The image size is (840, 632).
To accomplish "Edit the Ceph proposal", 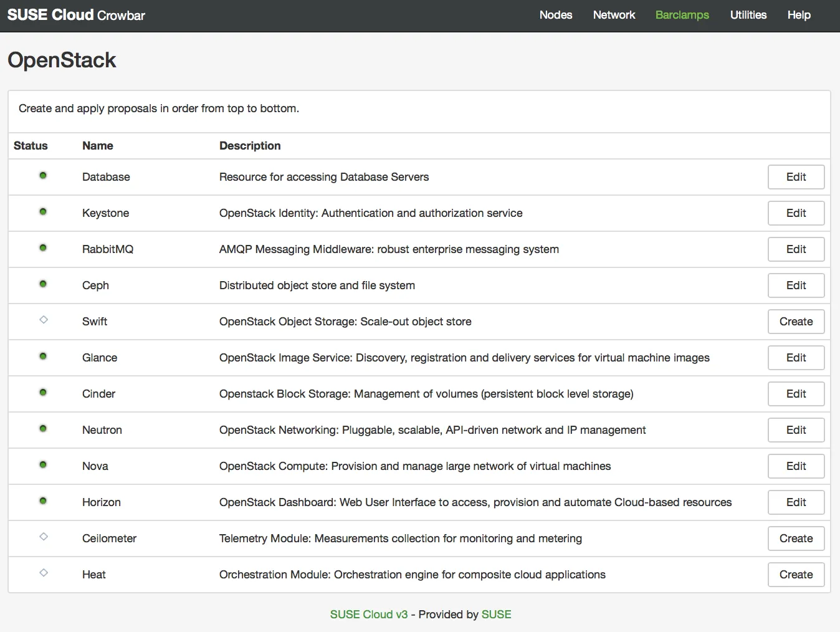I will [x=796, y=285].
